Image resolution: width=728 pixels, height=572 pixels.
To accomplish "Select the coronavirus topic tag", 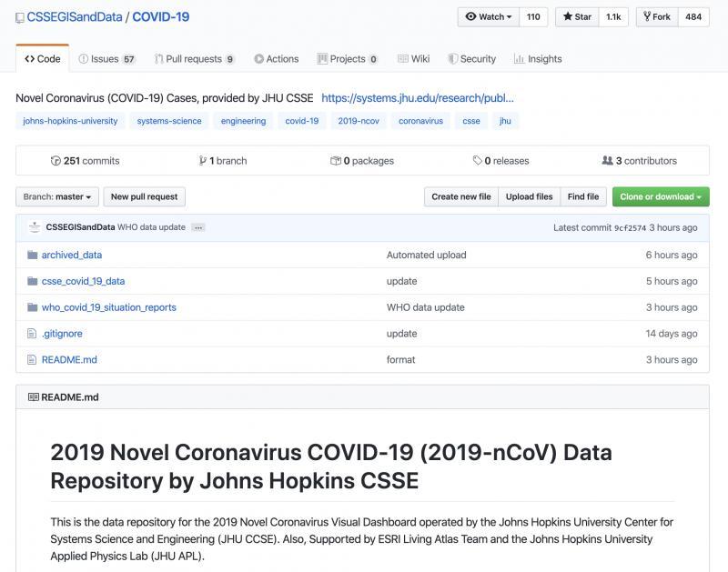I will (420, 121).
